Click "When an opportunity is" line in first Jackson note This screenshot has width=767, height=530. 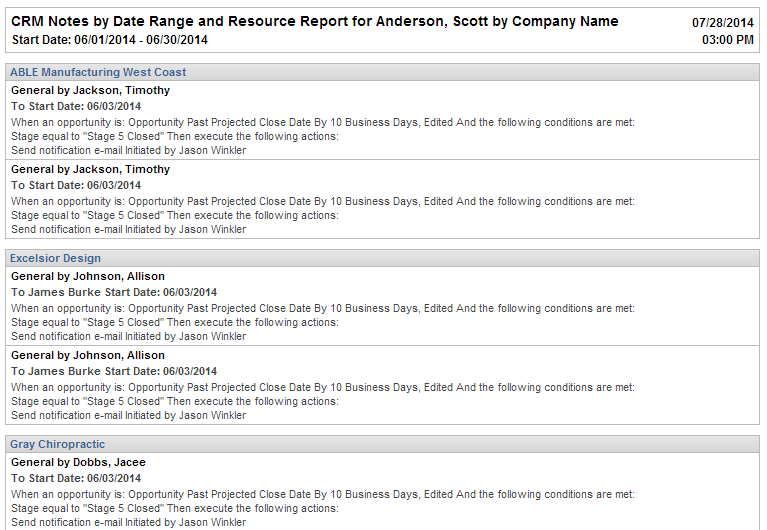322,122
